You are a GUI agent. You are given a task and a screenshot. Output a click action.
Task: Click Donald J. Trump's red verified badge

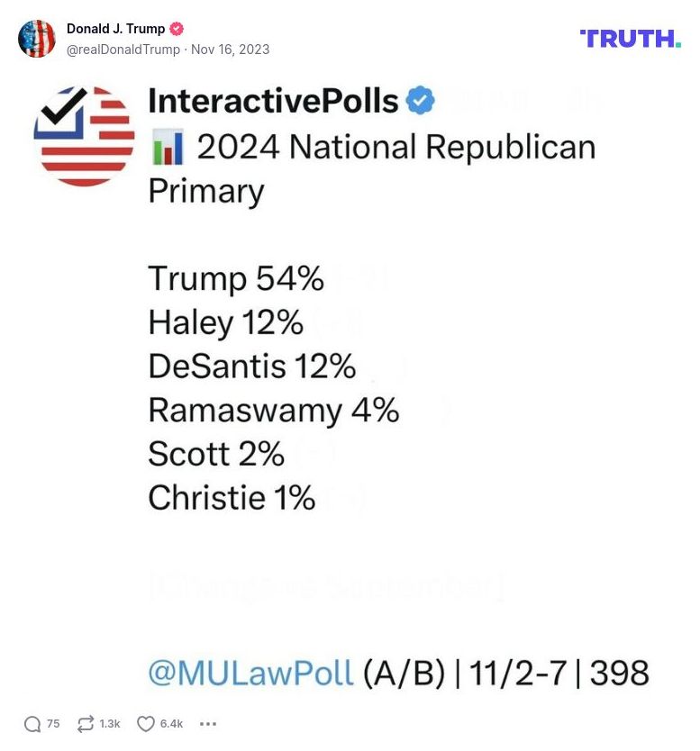point(177,28)
